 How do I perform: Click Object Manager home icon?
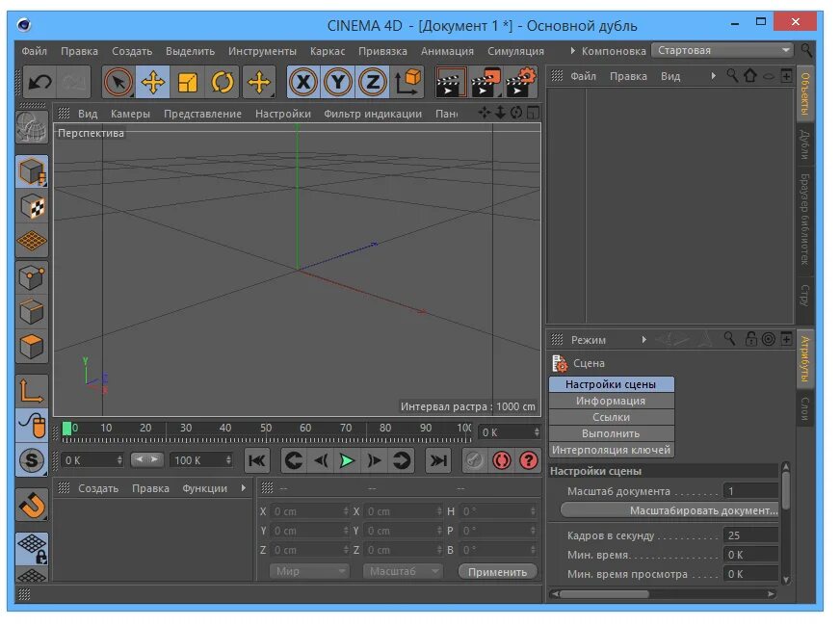coord(750,75)
